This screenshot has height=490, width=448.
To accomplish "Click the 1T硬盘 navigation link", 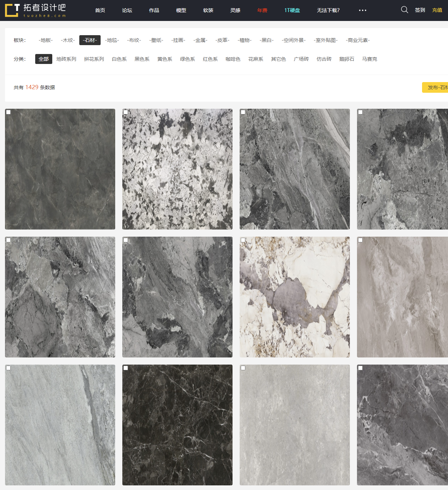I will click(x=292, y=10).
